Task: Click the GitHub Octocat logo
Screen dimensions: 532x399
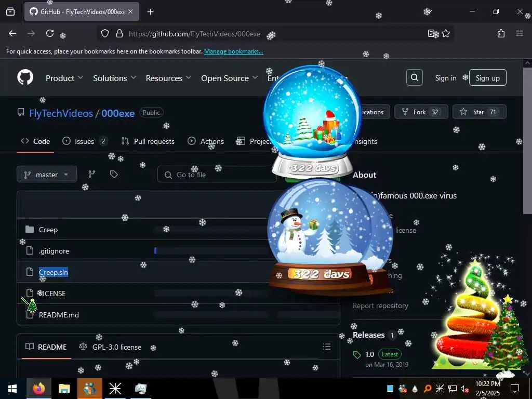Action: pyautogui.click(x=25, y=78)
